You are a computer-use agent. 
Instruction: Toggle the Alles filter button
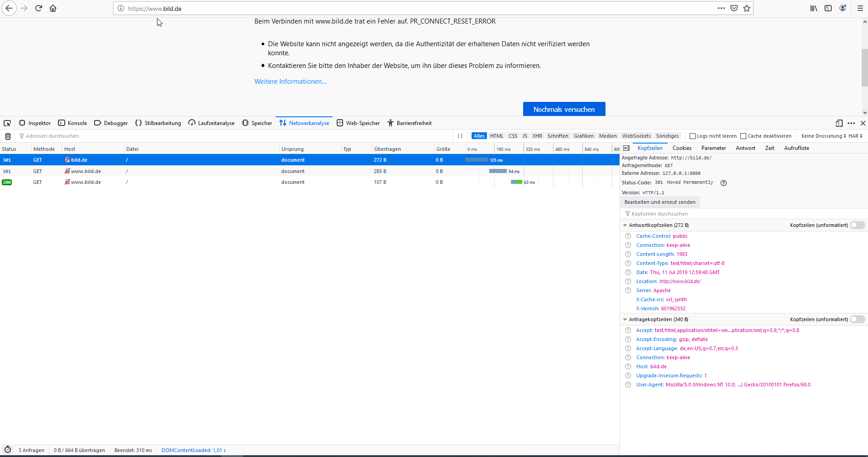pos(479,136)
